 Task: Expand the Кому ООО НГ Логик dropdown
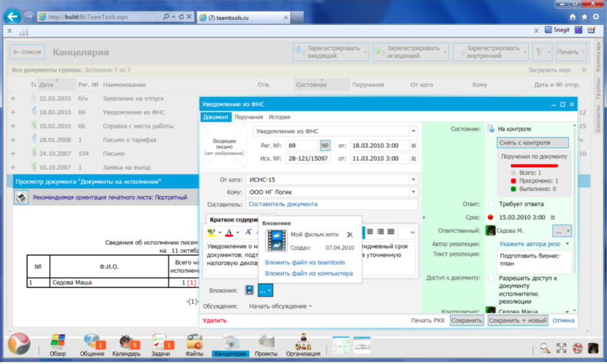[413, 192]
